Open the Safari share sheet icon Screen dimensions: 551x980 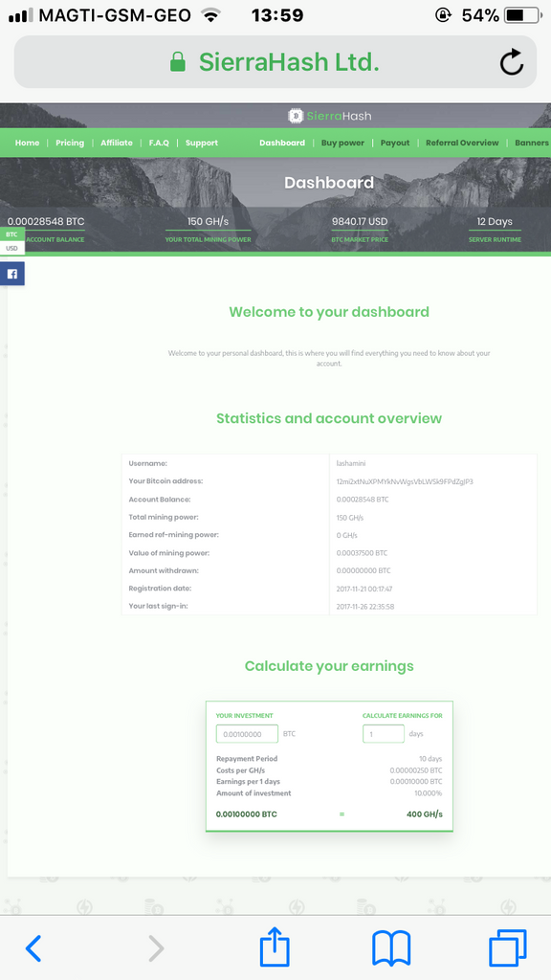point(275,947)
